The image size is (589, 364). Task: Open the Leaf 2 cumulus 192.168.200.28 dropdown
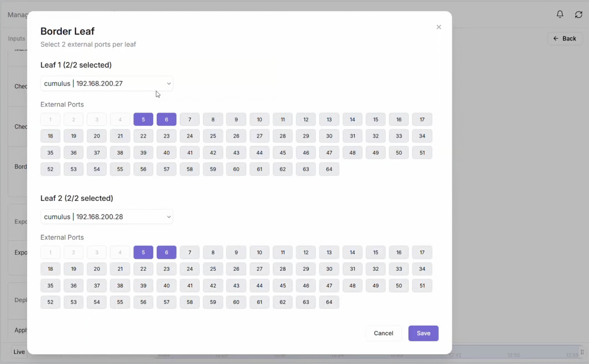[106, 217]
